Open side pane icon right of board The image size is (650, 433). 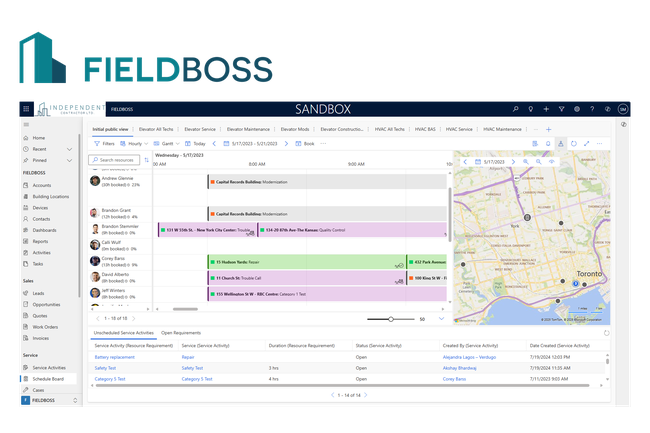[x=623, y=124]
